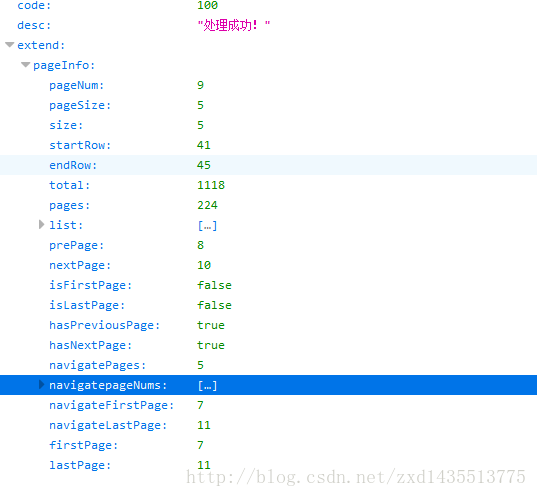Image resolution: width=537 pixels, height=497 pixels.
Task: Click the hasPreviousPage value true
Action: tap(211, 325)
